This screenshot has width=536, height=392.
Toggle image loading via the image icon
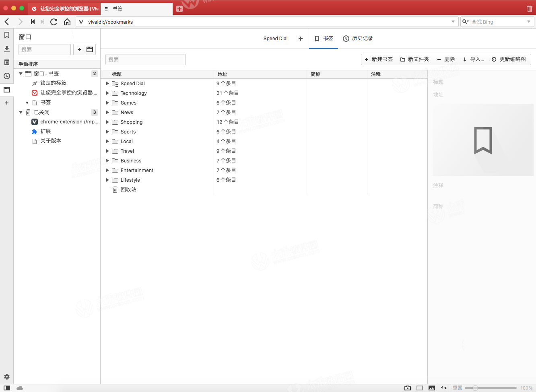pyautogui.click(x=432, y=388)
